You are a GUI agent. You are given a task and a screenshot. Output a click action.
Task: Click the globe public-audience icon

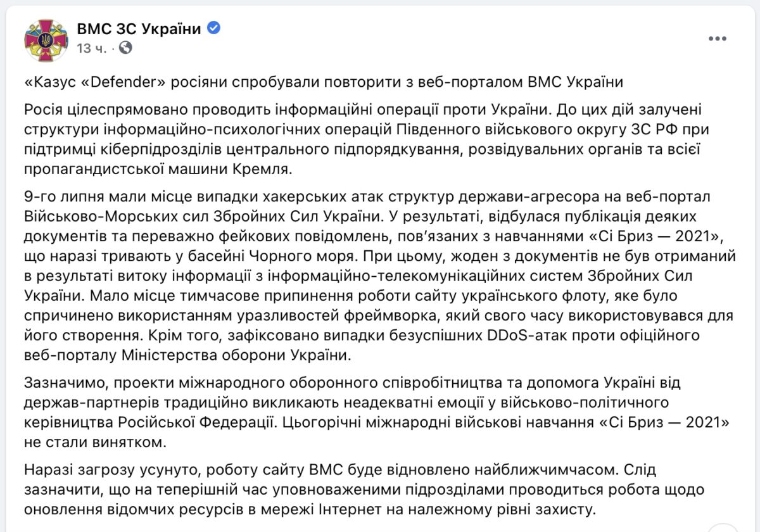click(125, 47)
